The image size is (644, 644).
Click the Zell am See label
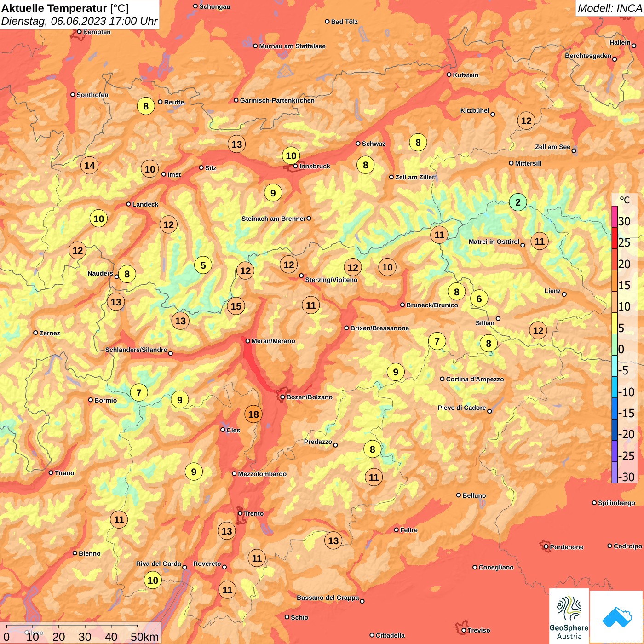pos(552,147)
